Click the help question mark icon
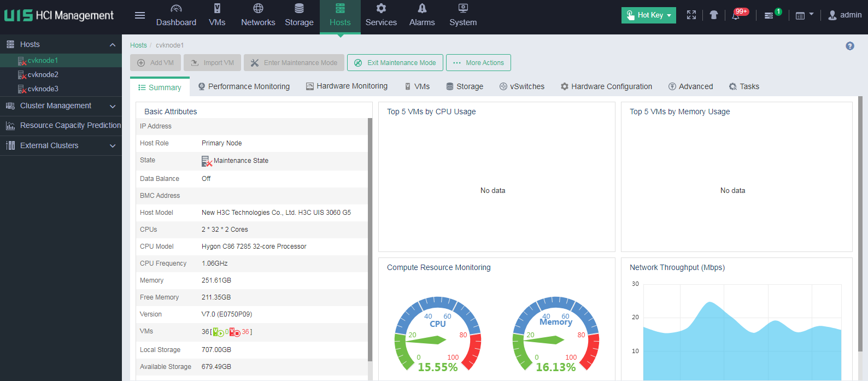 coord(850,46)
